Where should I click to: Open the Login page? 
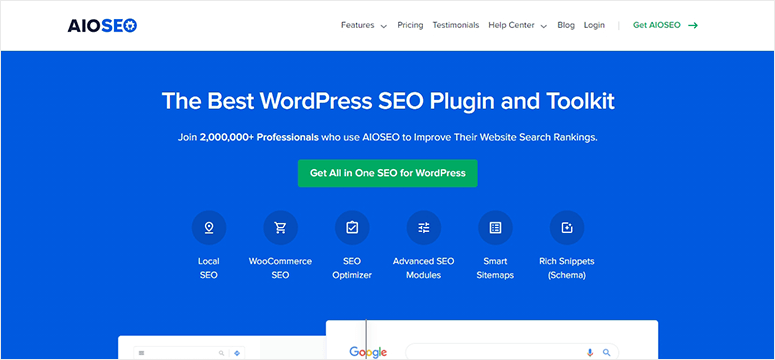(594, 25)
